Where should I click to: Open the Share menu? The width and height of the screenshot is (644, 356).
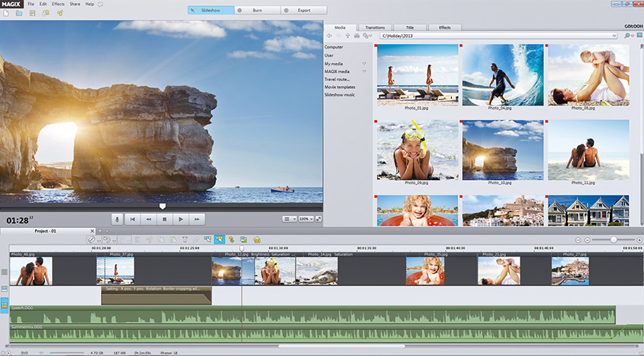[75, 4]
